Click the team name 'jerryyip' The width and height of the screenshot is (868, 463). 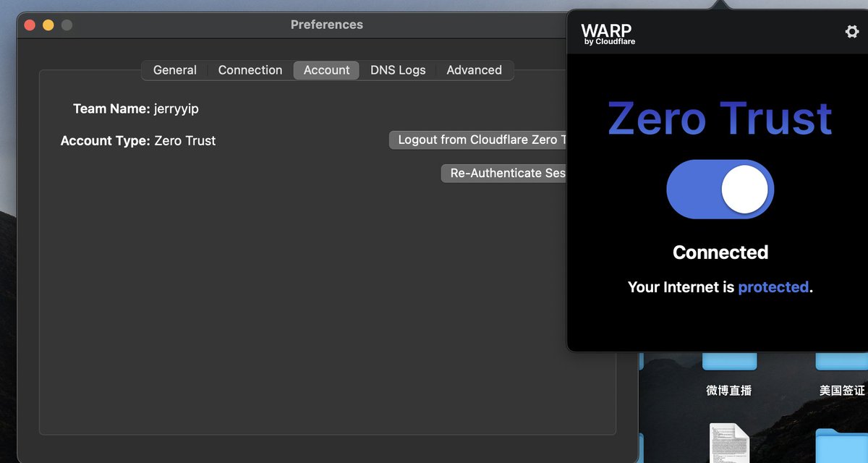tap(176, 109)
